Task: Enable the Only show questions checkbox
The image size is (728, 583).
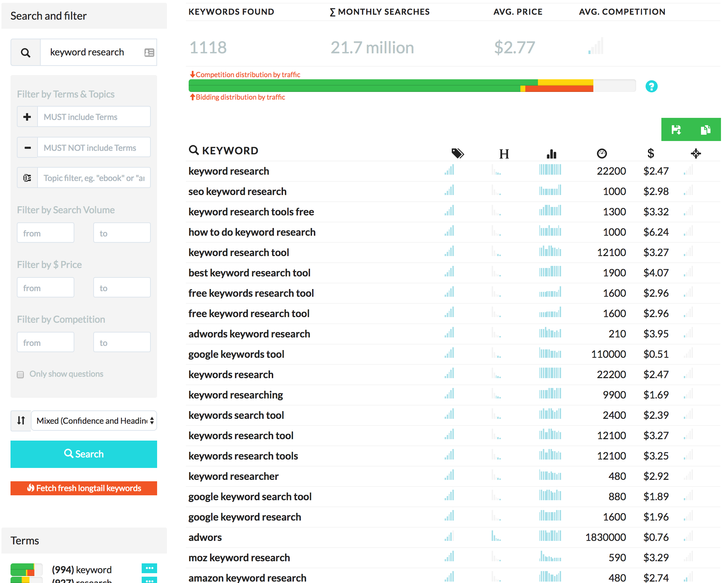Action: click(20, 374)
